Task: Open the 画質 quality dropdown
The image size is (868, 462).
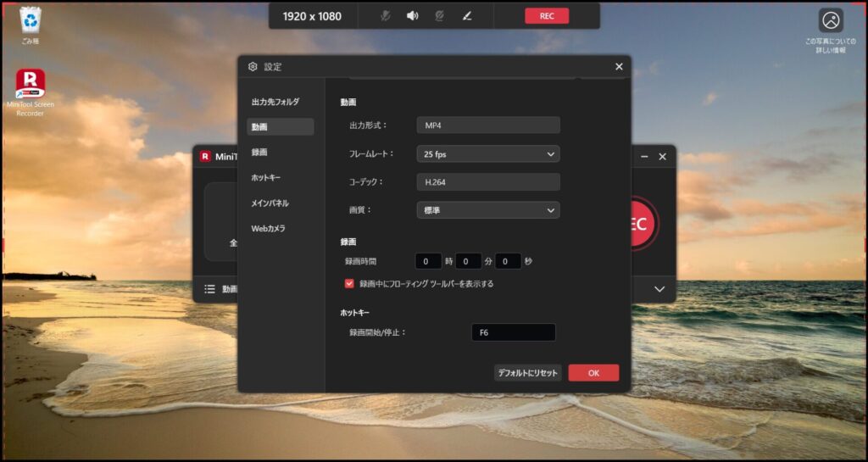Action: (x=487, y=210)
